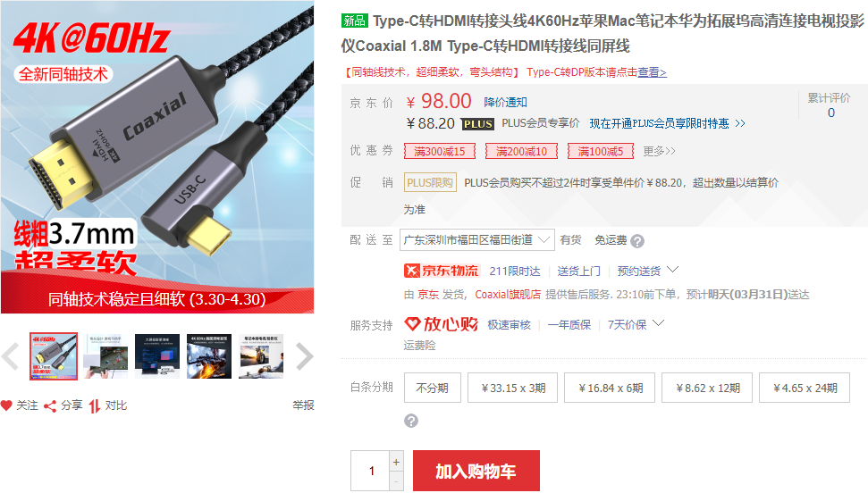Open the Coaxial旗舰店 store link

click(x=508, y=295)
